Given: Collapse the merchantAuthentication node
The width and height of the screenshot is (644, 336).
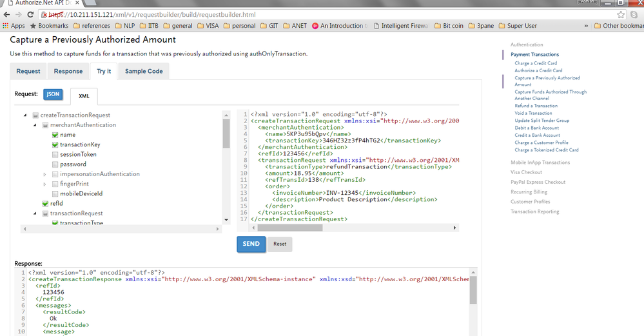Looking at the screenshot, I should pyautogui.click(x=35, y=125).
